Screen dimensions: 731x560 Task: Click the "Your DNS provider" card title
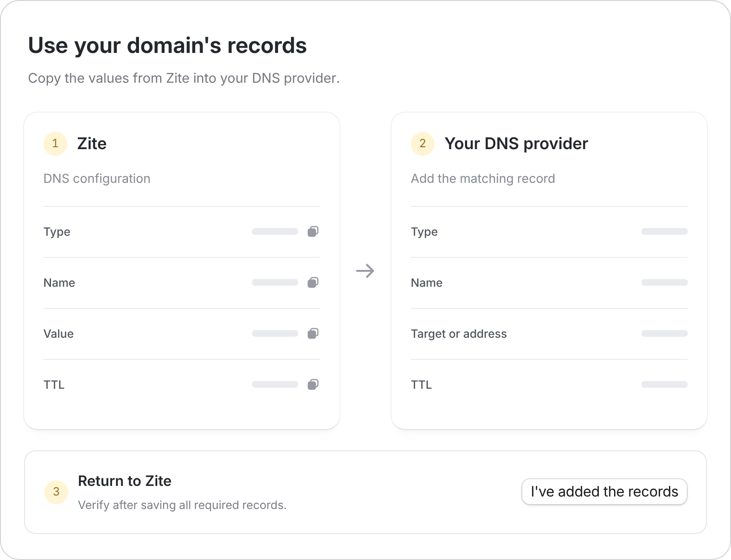pyautogui.click(x=516, y=143)
